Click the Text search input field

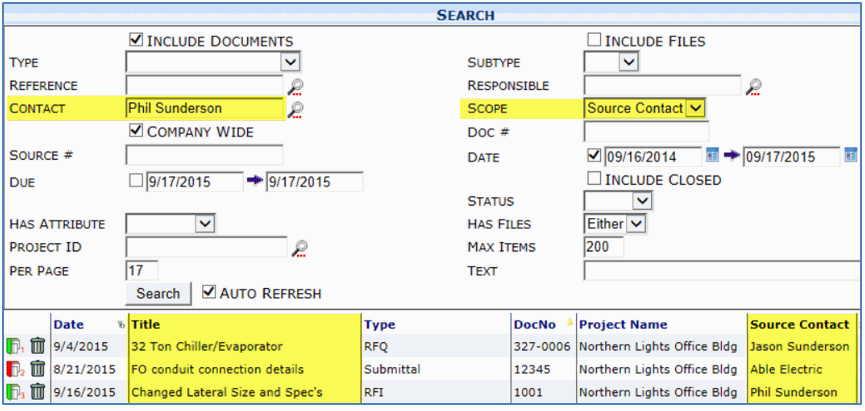point(722,271)
